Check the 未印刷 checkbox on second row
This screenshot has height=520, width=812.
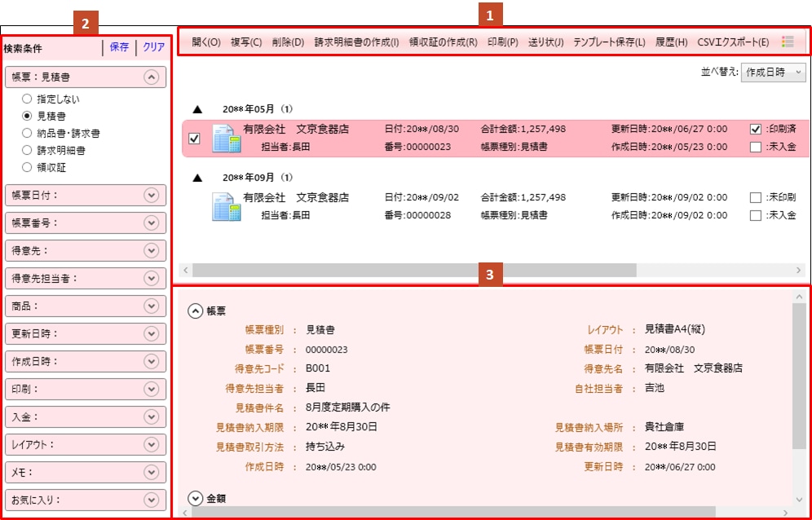pos(755,197)
